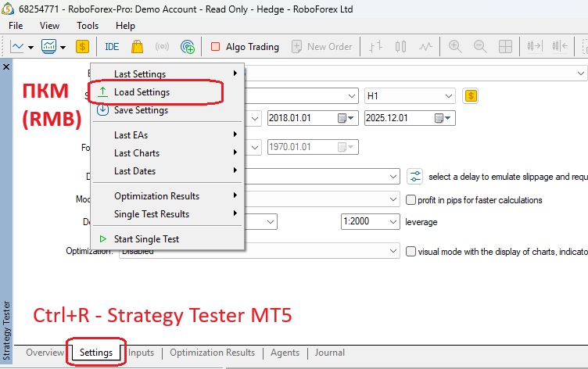Switch chart to bar chart icon
Viewport: 588px width, 369px height.
point(375,47)
